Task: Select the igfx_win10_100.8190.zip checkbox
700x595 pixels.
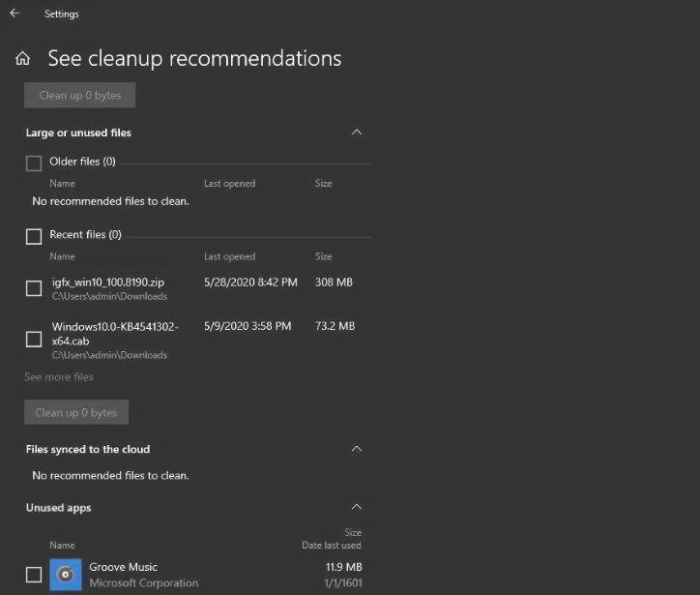Action: coord(34,288)
